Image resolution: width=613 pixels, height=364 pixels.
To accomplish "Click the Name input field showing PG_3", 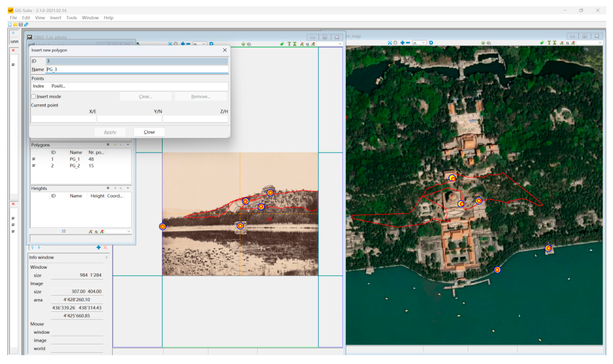I will 137,69.
